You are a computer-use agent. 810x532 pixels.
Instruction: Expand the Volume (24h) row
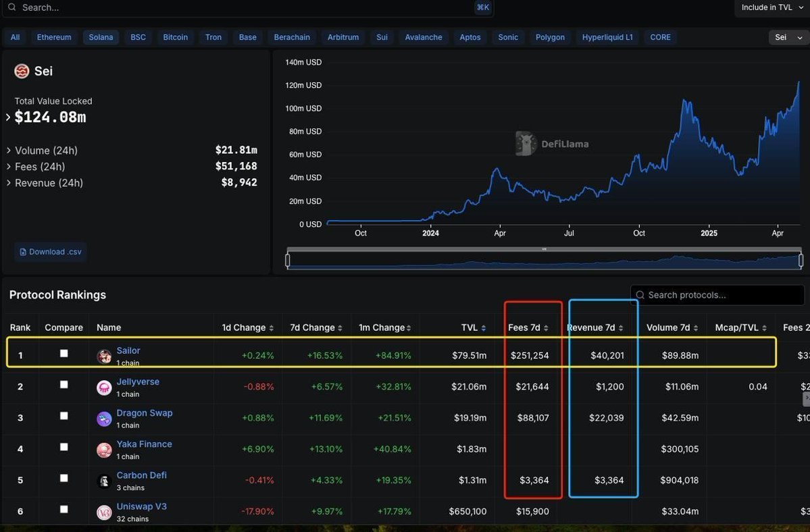8,151
